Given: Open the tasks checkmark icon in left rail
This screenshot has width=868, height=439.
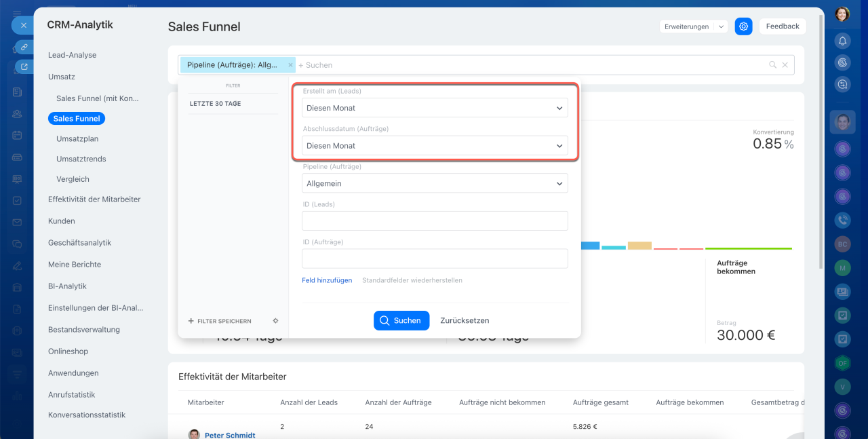Looking at the screenshot, I should tap(17, 200).
